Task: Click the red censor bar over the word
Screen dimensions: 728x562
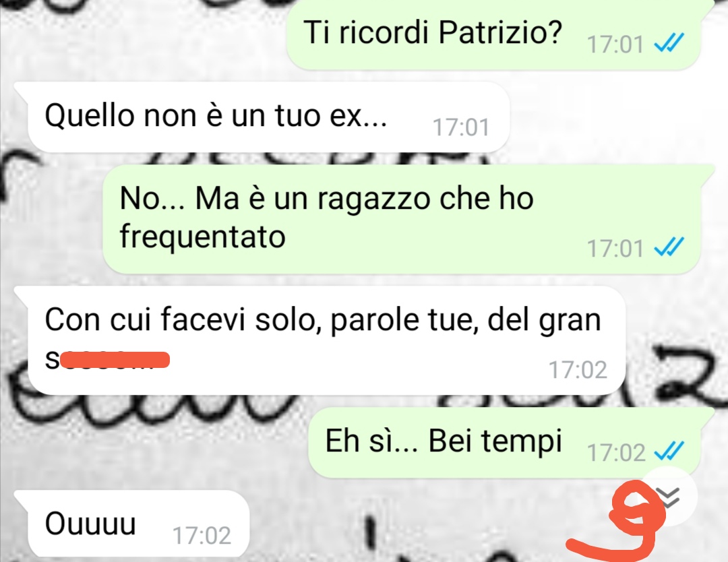Action: 115,360
